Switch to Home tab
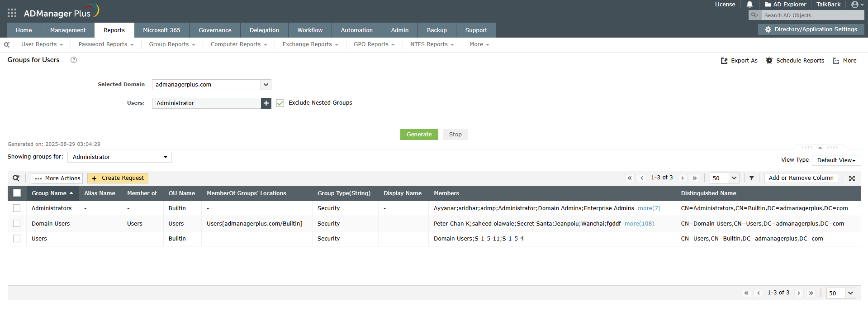 (24, 30)
